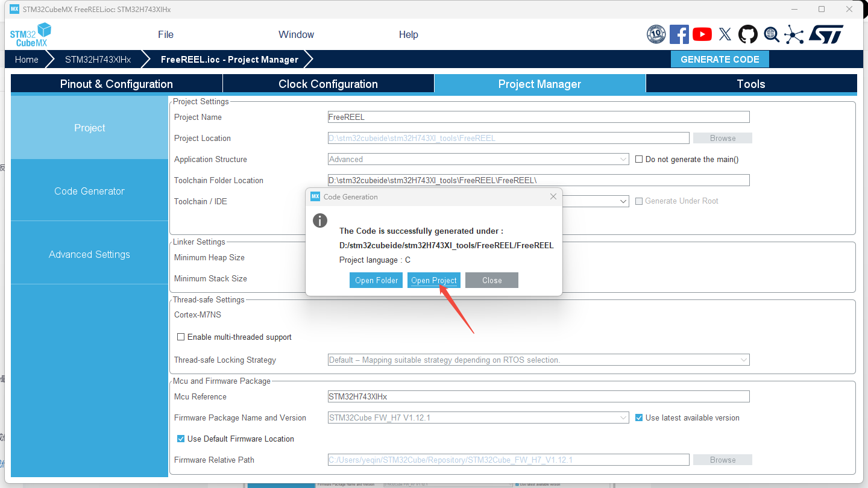
Task: Click the Project Name input field
Action: coord(538,117)
